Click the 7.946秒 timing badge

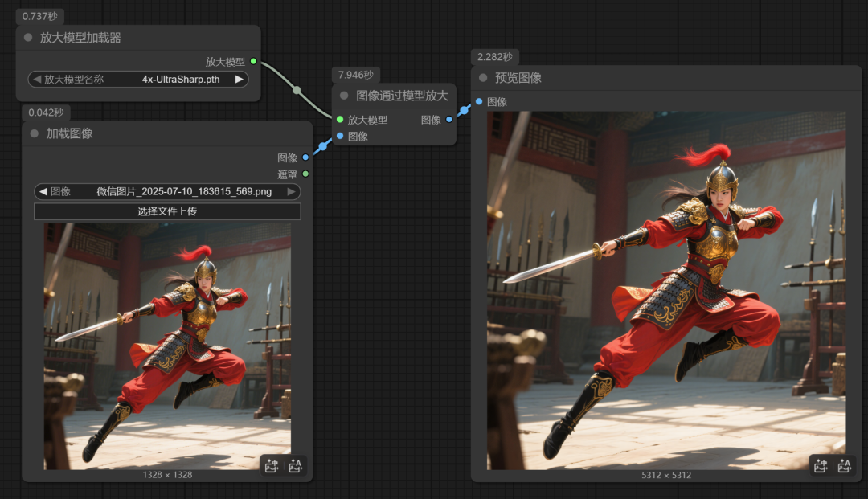pos(356,75)
